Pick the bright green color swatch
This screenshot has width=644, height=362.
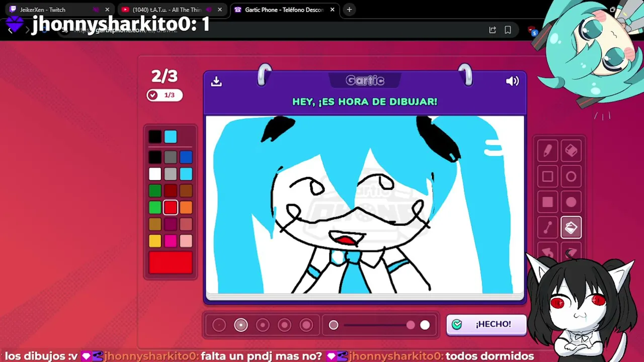point(155,207)
